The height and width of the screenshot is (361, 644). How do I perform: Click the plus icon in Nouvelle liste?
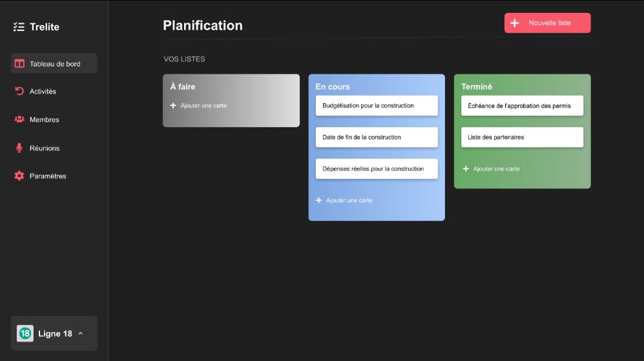(515, 23)
